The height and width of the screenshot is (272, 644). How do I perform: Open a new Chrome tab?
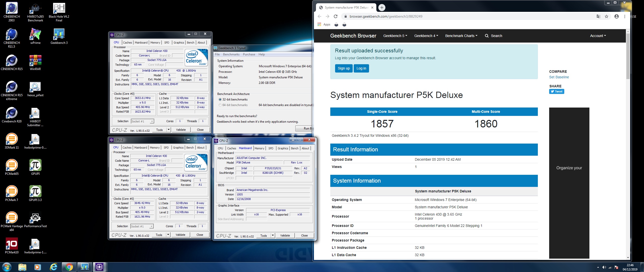click(382, 8)
